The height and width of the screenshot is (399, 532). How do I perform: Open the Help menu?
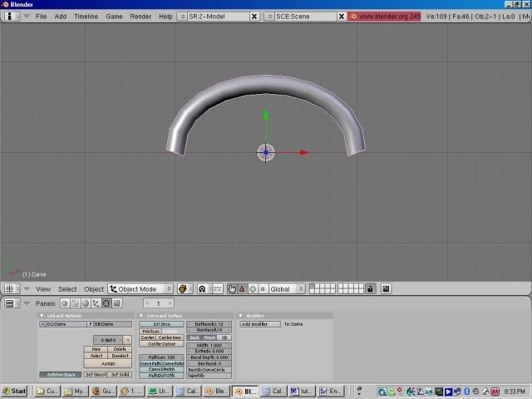(x=165, y=17)
